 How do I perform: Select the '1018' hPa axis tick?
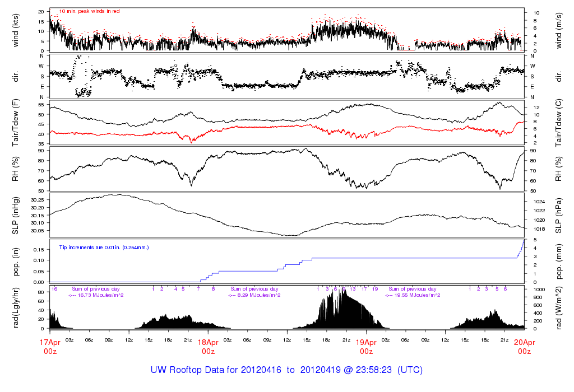pos(539,229)
